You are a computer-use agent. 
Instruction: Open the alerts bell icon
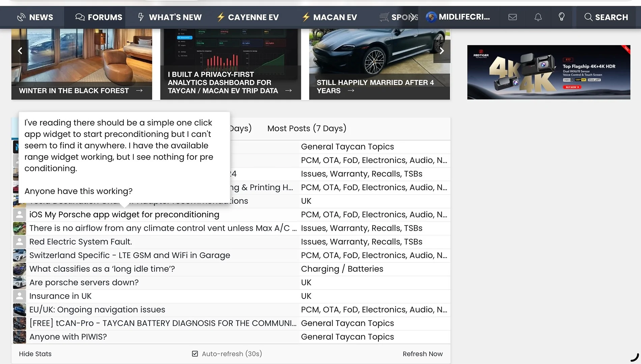[538, 17]
